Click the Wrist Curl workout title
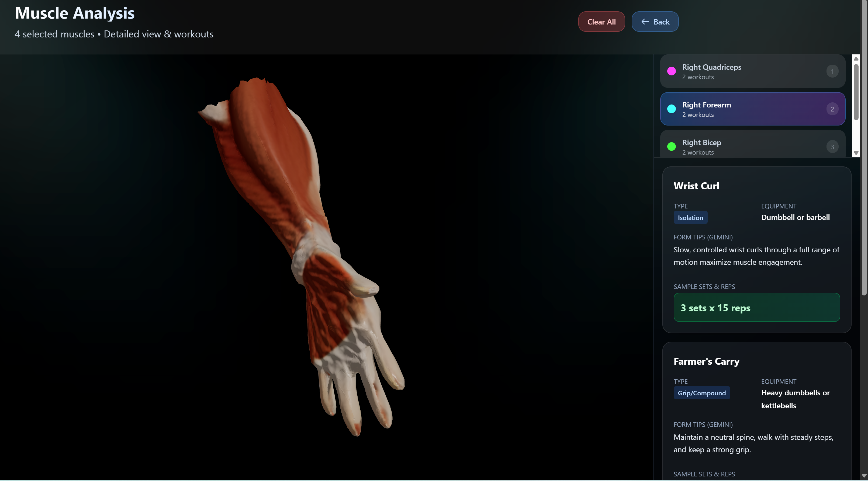The width and height of the screenshot is (868, 481). [696, 186]
